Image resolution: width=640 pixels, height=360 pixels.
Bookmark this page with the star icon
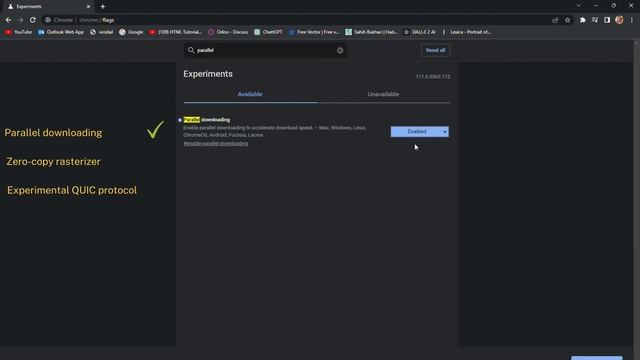click(567, 20)
